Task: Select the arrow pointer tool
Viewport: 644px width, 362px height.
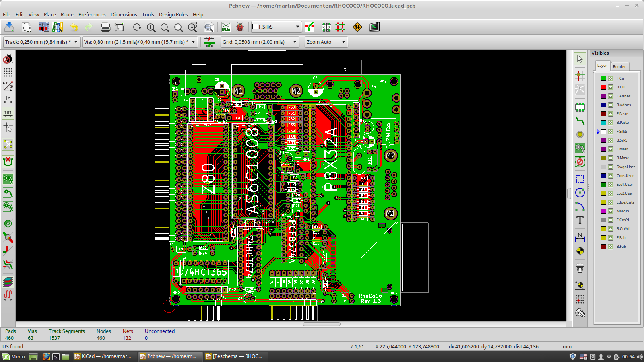Action: [580, 59]
